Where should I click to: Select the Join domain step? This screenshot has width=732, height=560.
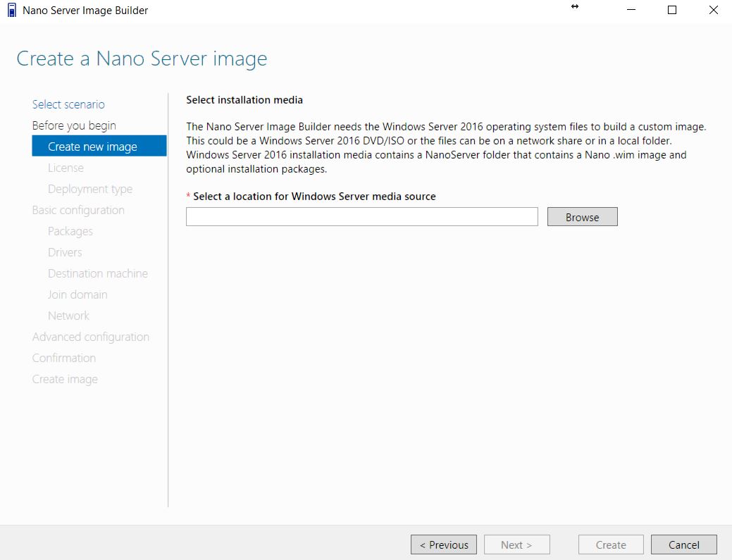77,294
